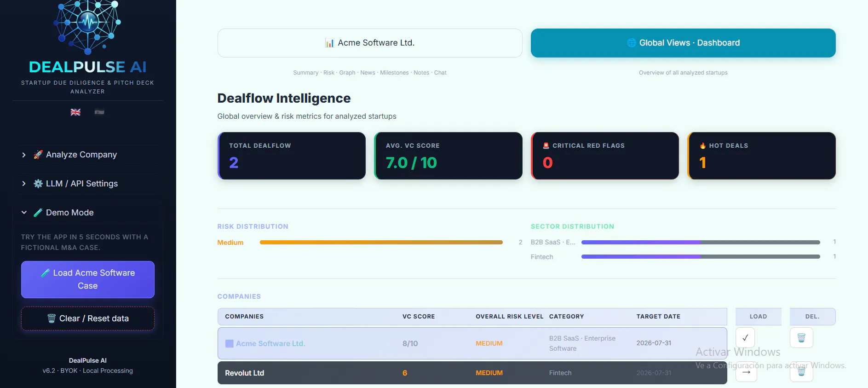Click the 2026-07-31 date in Acme row
Image resolution: width=868 pixels, height=388 pixels.
654,343
